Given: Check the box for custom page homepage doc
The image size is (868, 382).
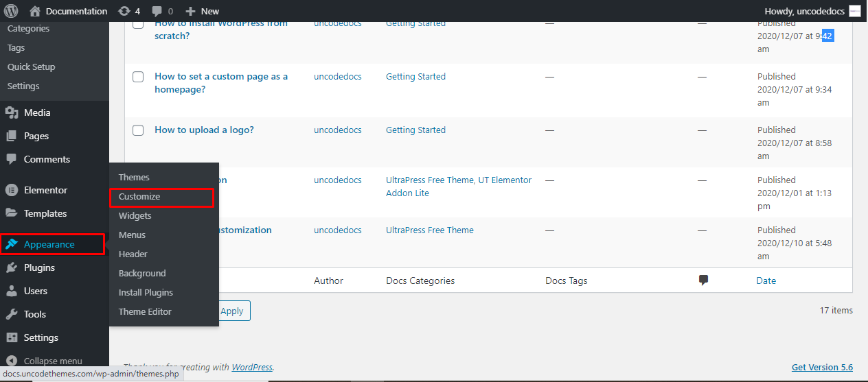Looking at the screenshot, I should [138, 77].
